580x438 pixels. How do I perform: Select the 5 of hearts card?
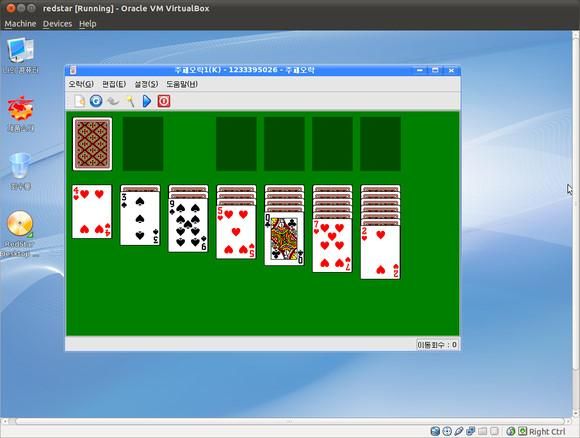[x=236, y=232]
